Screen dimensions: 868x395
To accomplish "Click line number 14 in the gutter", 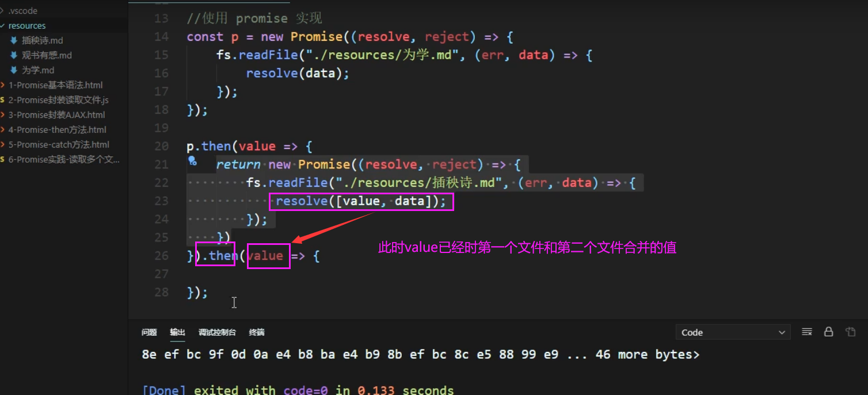I will pyautogui.click(x=161, y=37).
